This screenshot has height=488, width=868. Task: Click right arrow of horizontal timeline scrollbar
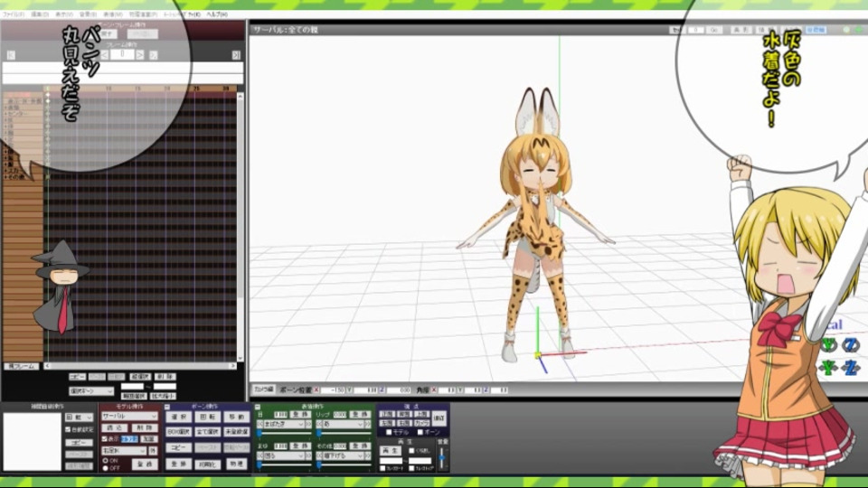click(233, 366)
